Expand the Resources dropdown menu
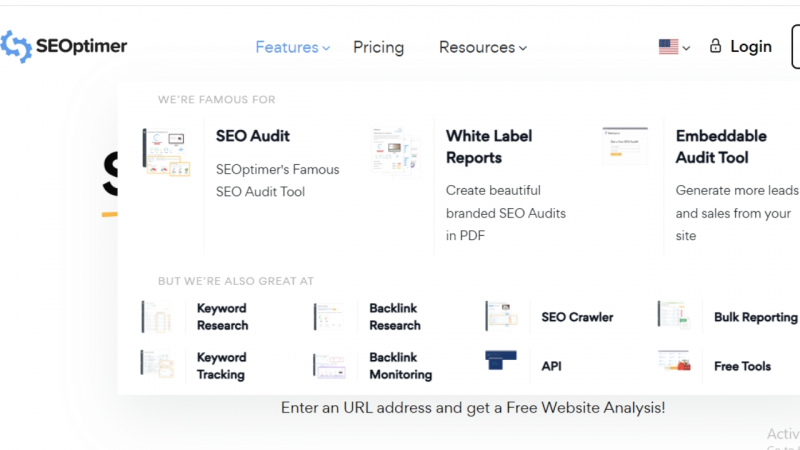Screen dimensions: 800x450 pos(483,47)
